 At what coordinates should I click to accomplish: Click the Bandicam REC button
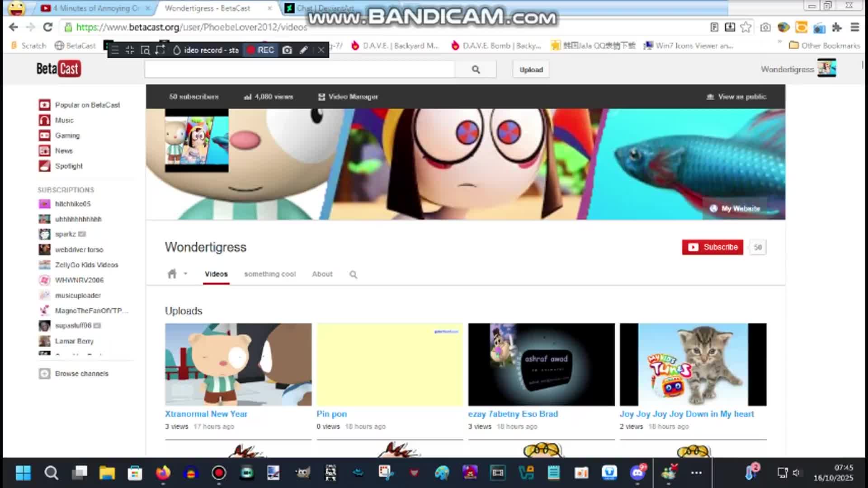tap(260, 50)
